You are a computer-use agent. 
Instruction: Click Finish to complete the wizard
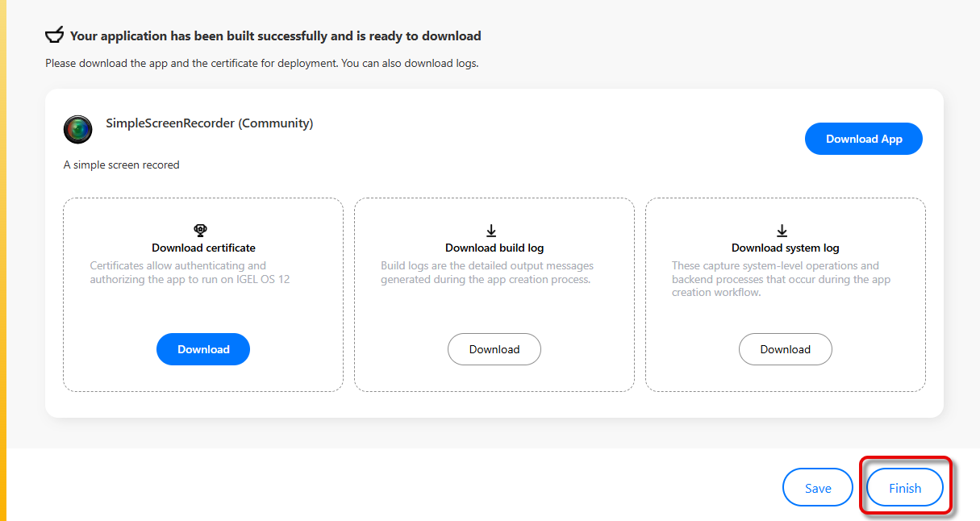click(x=905, y=488)
